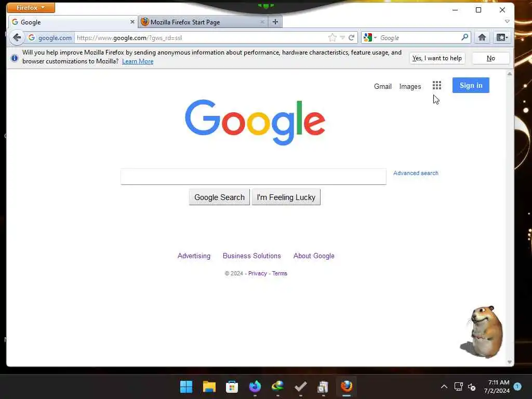
Task: Go to the home page
Action: pos(482,37)
